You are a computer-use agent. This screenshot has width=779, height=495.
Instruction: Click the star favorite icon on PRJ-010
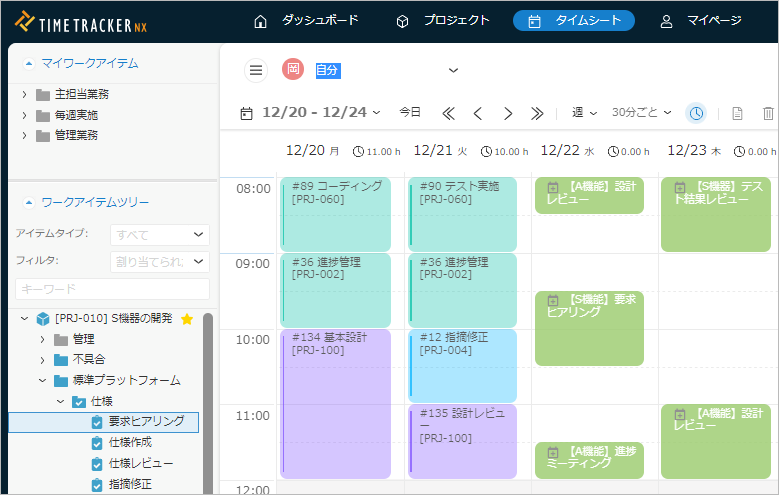click(x=187, y=319)
